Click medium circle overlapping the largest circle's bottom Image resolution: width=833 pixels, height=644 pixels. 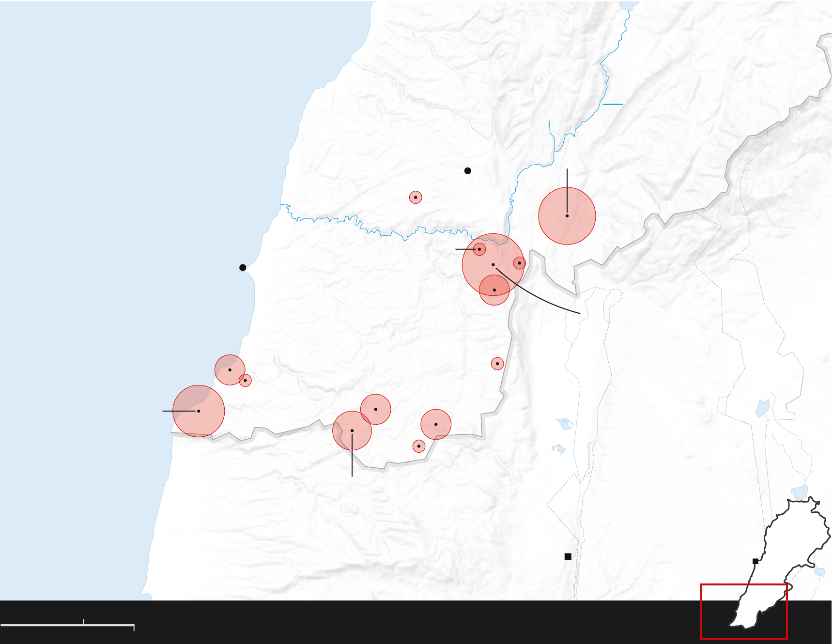(x=494, y=290)
